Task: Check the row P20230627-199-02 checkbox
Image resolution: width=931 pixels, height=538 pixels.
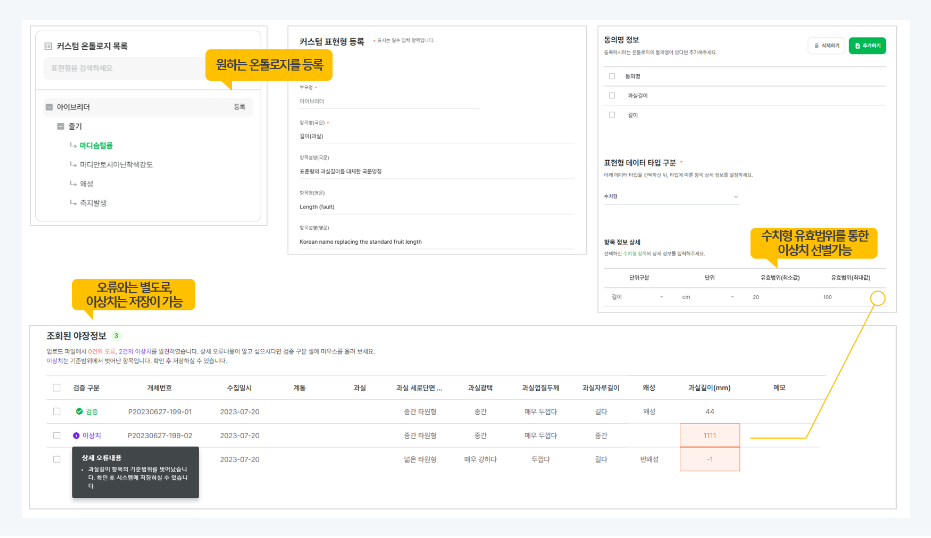Action: [x=56, y=436]
